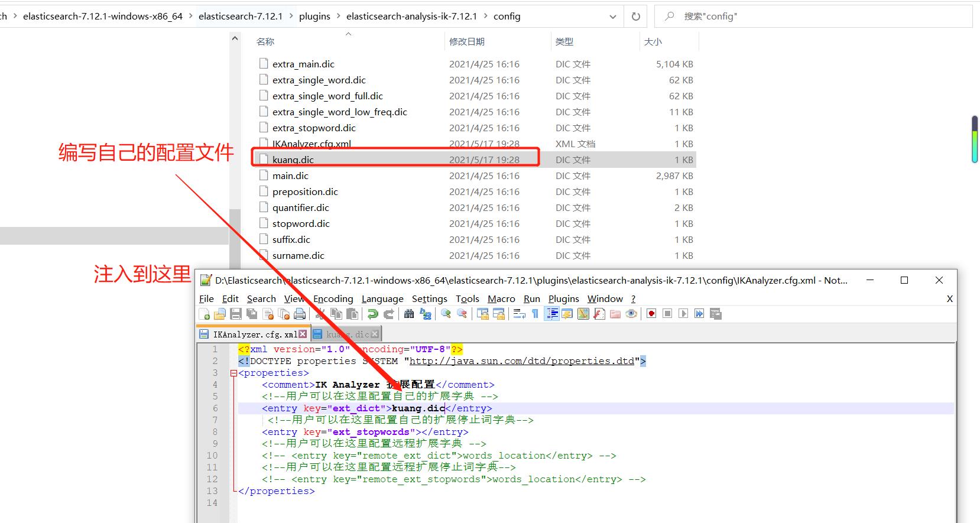The image size is (980, 523).
Task: Collapse the properties fold marker on line 3
Action: [x=233, y=373]
